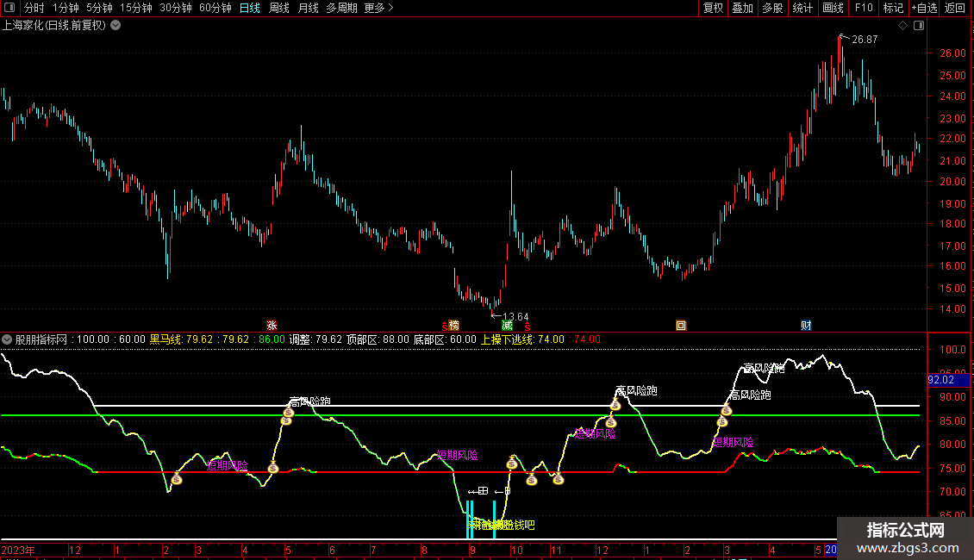Click the 92.02 value tag on axis
974x560 pixels.
948,380
